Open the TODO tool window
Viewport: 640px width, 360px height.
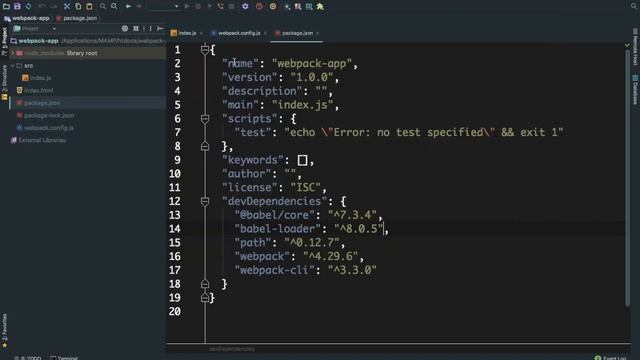tap(28, 358)
